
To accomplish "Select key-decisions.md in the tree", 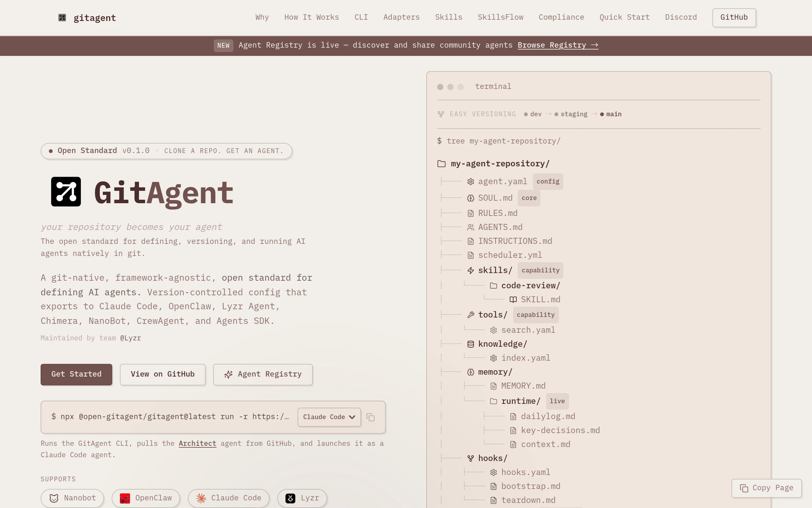I will pos(560,431).
